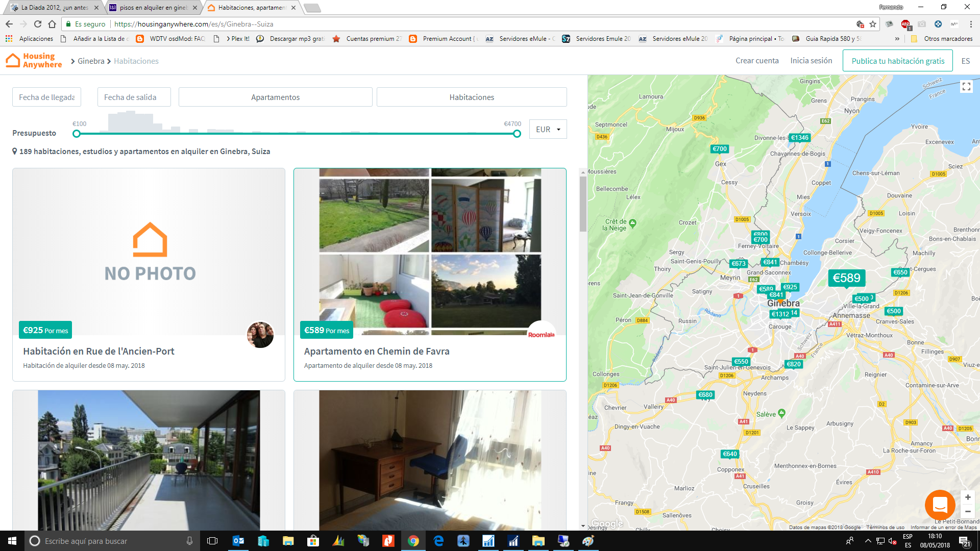This screenshot has width=980, height=551.
Task: Open Outlook from the taskbar
Action: tap(238, 541)
